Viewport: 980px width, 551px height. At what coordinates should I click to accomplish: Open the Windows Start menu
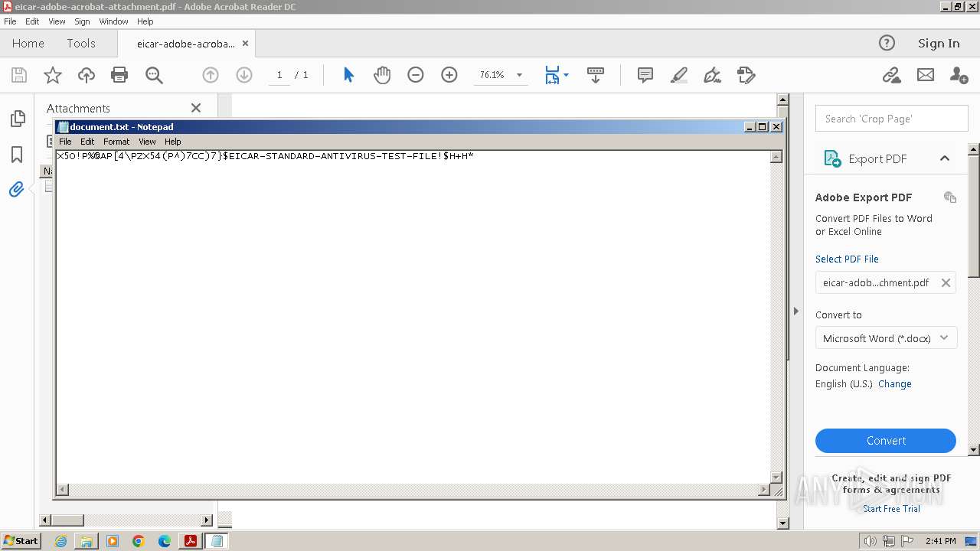click(x=21, y=541)
